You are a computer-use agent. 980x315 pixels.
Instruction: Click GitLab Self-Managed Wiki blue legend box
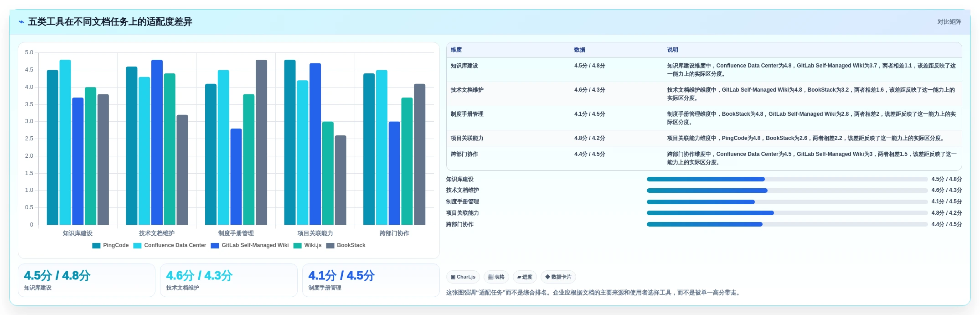[215, 246]
